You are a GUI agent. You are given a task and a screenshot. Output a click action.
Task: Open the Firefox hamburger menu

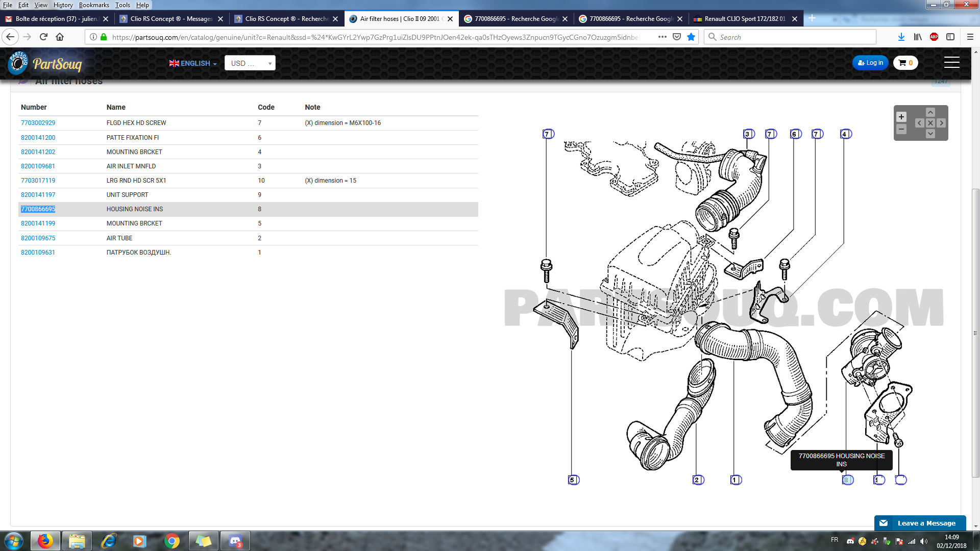coord(970,37)
